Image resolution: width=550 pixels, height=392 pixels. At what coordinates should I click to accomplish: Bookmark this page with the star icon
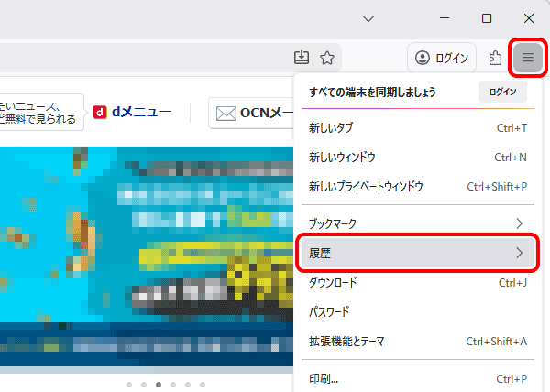click(x=327, y=58)
